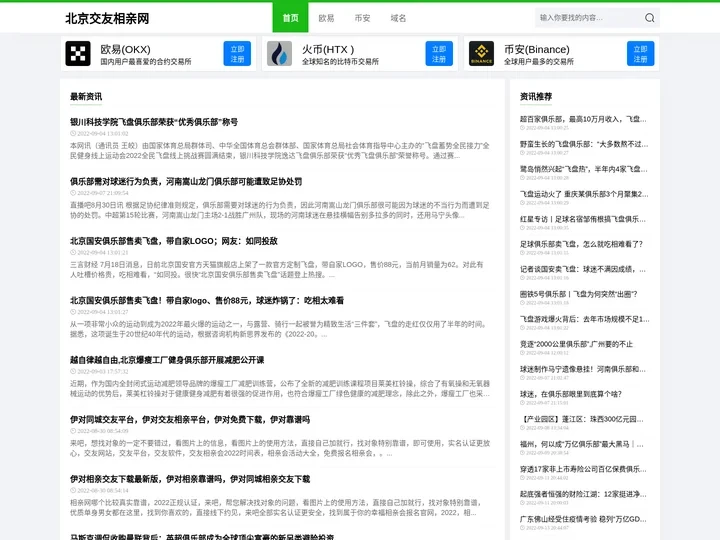Click the 国内用户最喜爱的合约交易所 subtitle
Viewport: 720px width, 540px height.
(146, 62)
